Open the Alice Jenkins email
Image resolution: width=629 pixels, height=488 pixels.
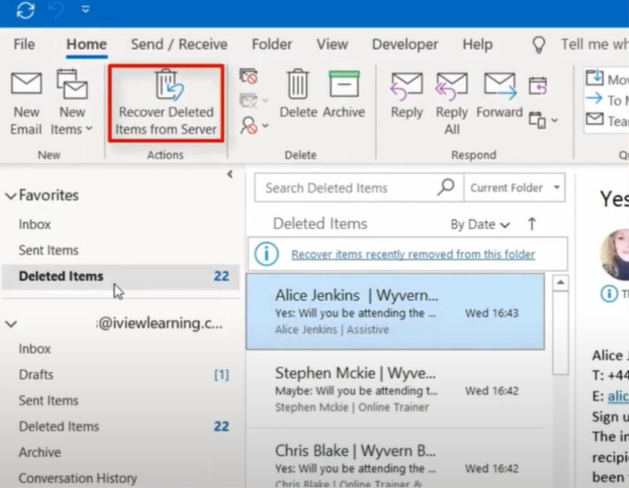395,312
